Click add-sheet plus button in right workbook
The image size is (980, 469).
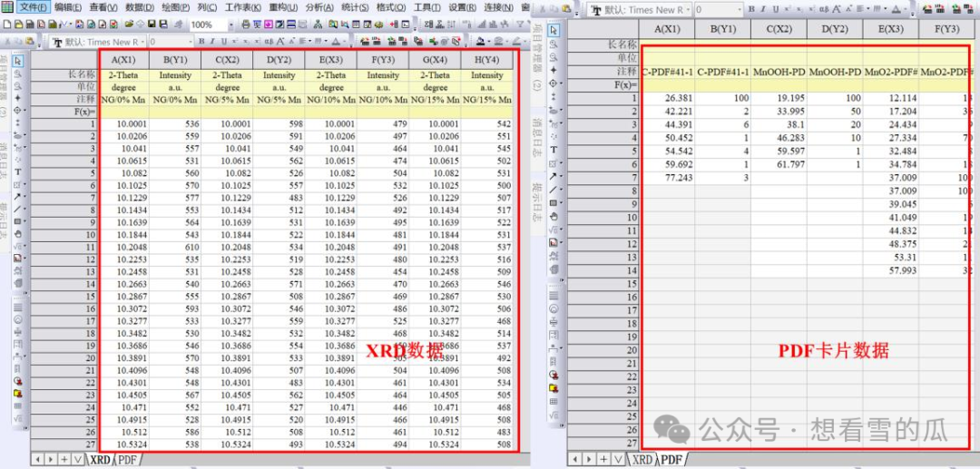604,459
